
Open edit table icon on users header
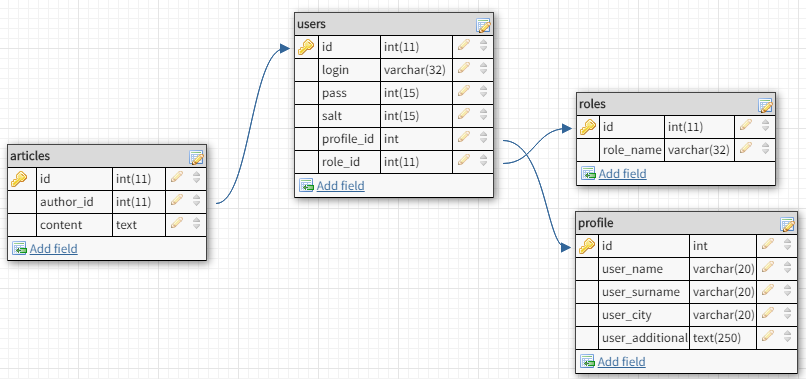483,25
